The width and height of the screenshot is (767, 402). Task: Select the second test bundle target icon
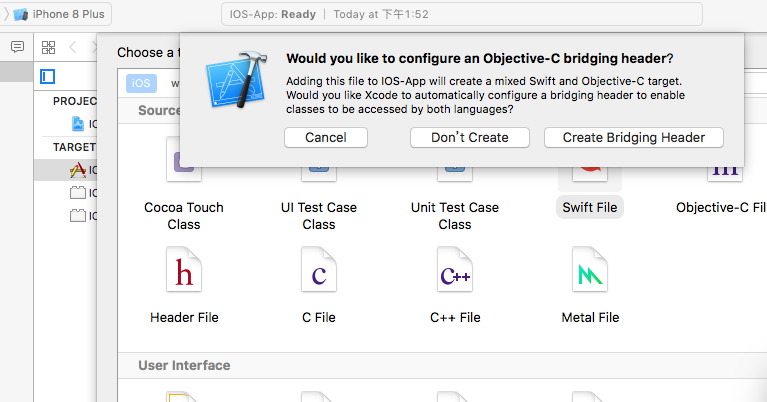pos(78,216)
